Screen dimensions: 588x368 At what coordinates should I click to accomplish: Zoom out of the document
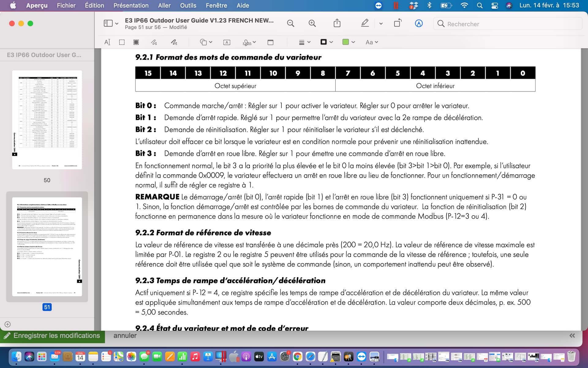click(x=291, y=23)
